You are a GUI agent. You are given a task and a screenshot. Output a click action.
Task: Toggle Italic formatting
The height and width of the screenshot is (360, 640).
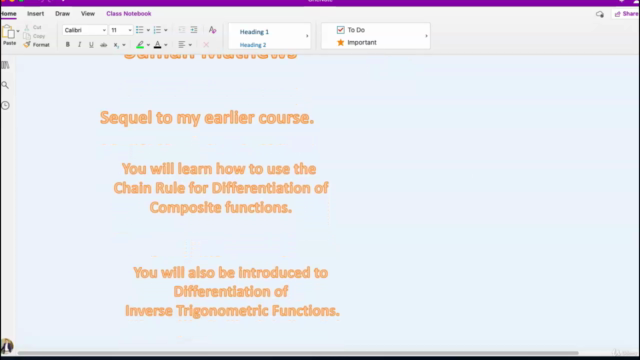pos(80,44)
